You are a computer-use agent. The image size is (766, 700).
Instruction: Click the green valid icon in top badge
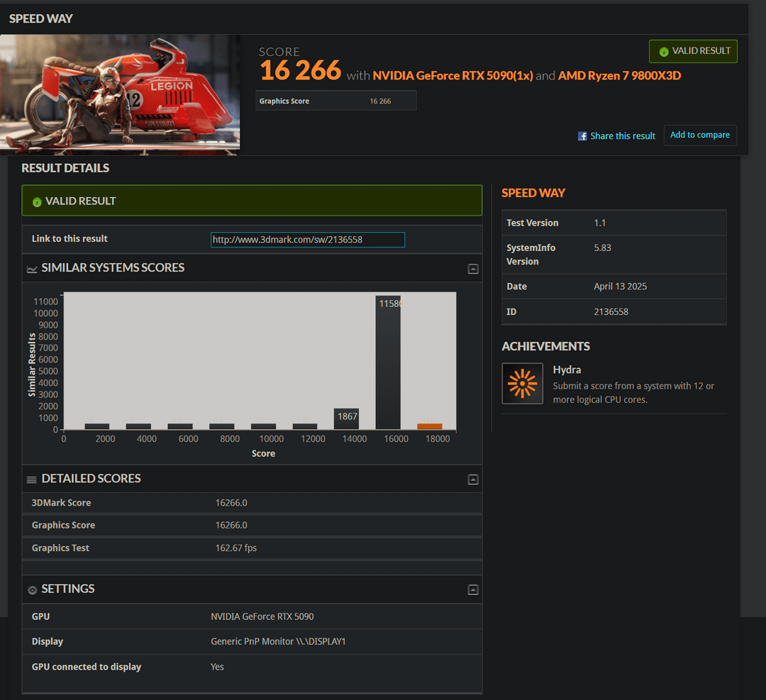tap(663, 52)
